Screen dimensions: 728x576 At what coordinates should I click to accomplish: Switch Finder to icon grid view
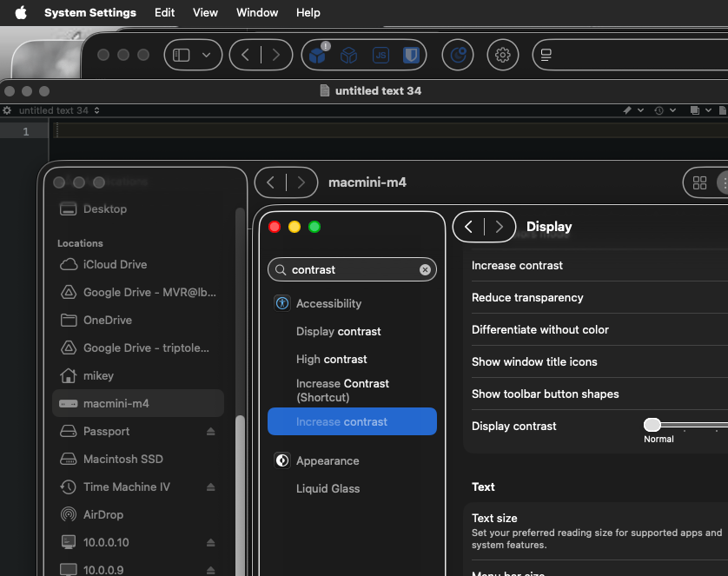pos(699,182)
